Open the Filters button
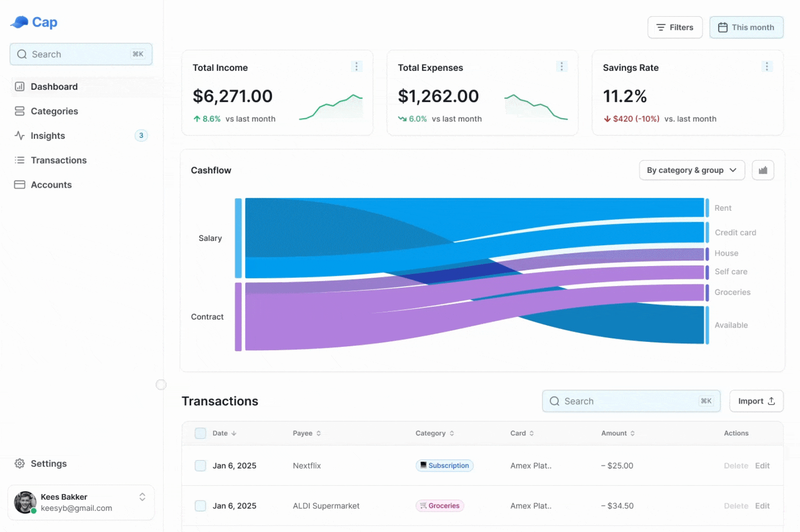Viewport: 800px width, 532px height. [x=675, y=28]
